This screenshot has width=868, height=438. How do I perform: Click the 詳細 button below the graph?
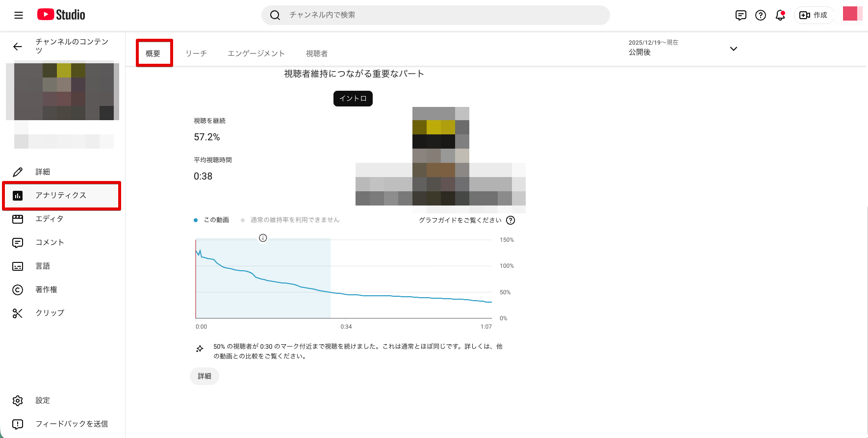[204, 376]
